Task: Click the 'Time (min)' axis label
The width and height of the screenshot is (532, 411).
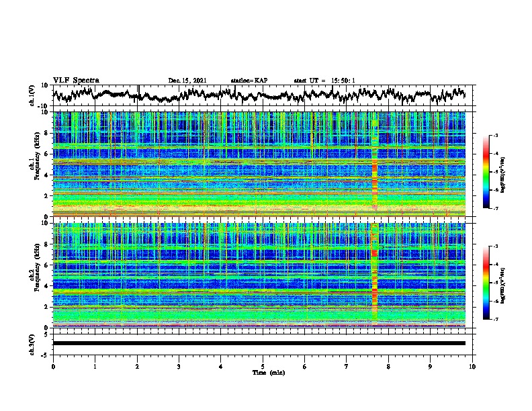Action: (269, 373)
